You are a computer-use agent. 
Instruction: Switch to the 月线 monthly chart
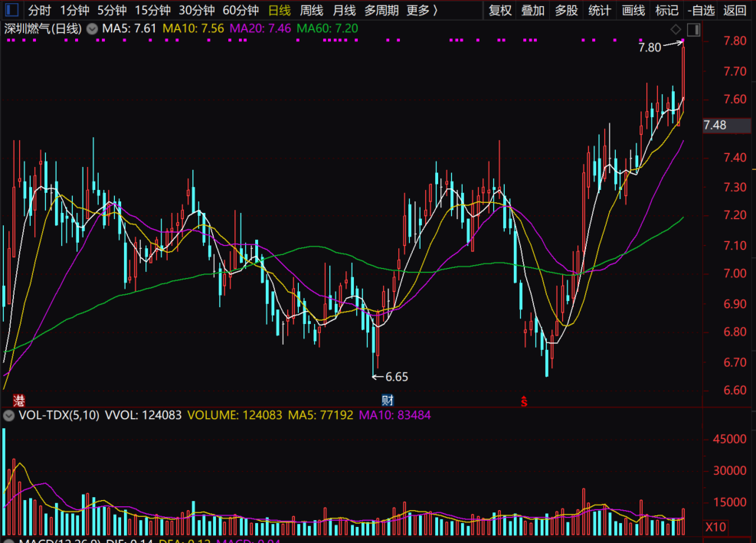[x=344, y=10]
